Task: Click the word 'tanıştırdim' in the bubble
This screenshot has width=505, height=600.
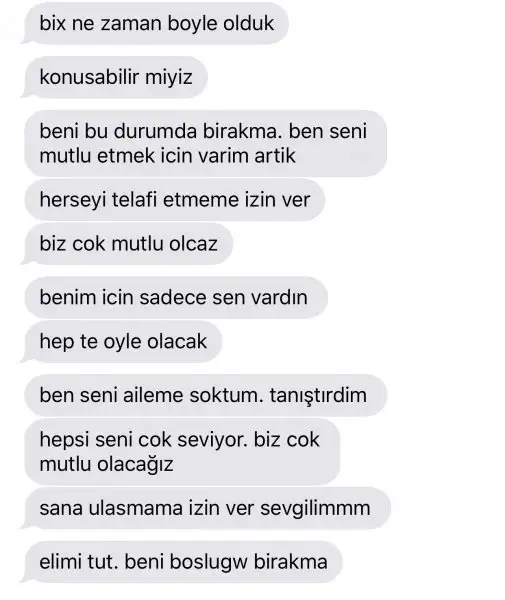Action: pyautogui.click(x=318, y=395)
